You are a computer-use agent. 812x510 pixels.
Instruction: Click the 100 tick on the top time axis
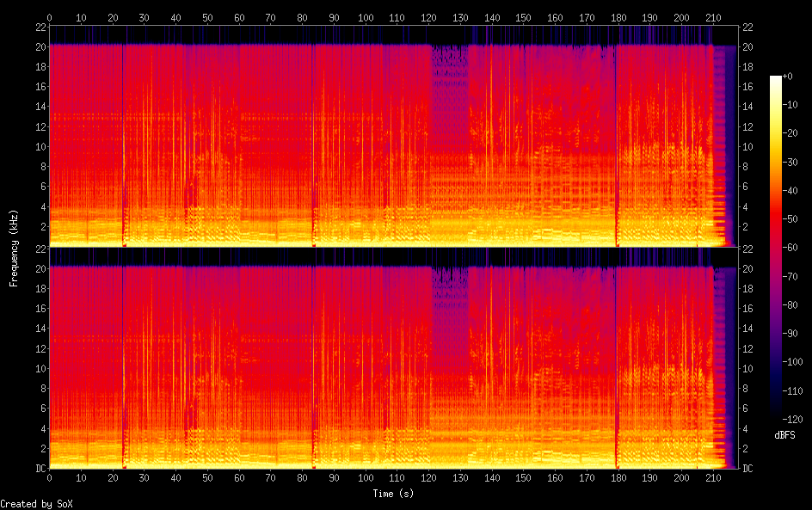[x=365, y=17]
